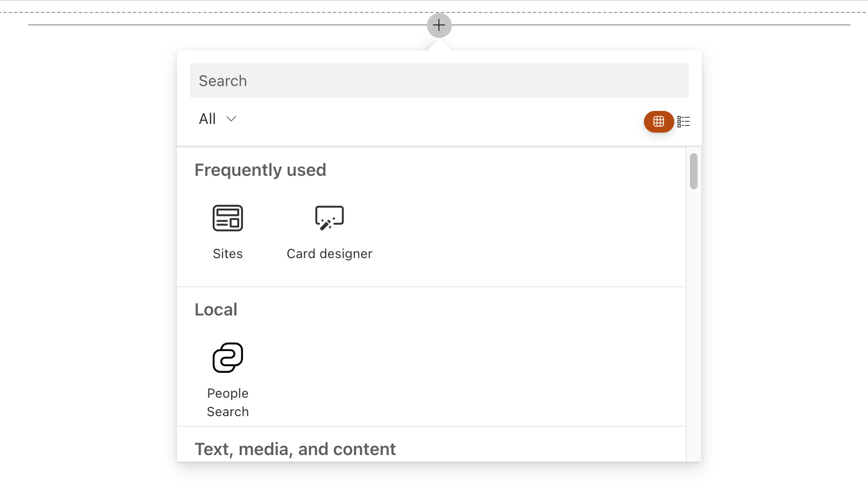Click the list view icon next to grid view
This screenshot has width=868, height=487.
(x=683, y=122)
